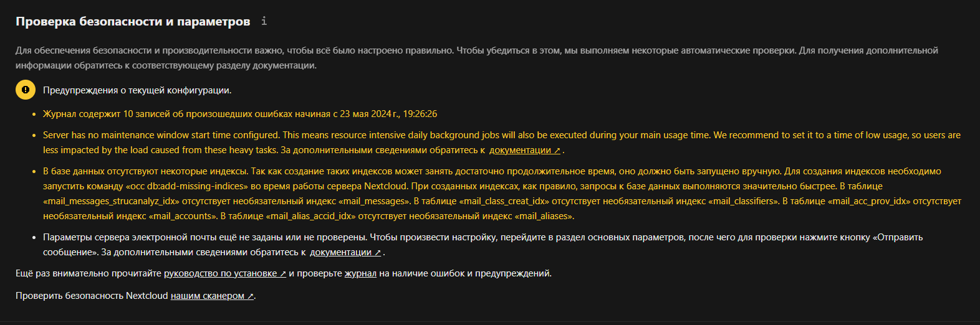This screenshot has width=980, height=325.
Task: Click the maintenance window start time warning
Action: click(502, 143)
